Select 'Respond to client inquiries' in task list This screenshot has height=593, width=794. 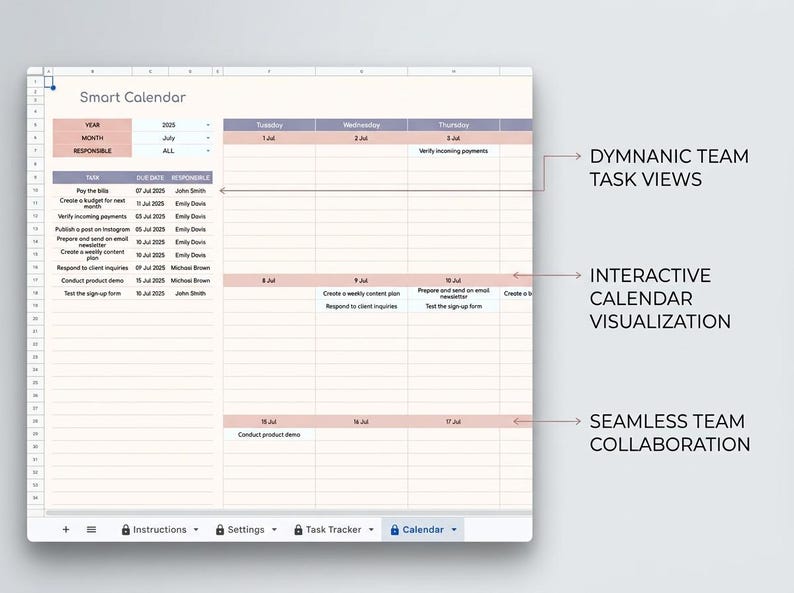92,268
